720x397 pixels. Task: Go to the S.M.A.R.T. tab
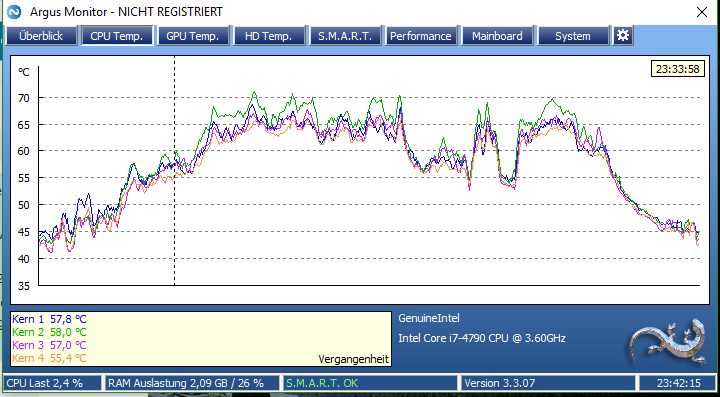point(345,36)
